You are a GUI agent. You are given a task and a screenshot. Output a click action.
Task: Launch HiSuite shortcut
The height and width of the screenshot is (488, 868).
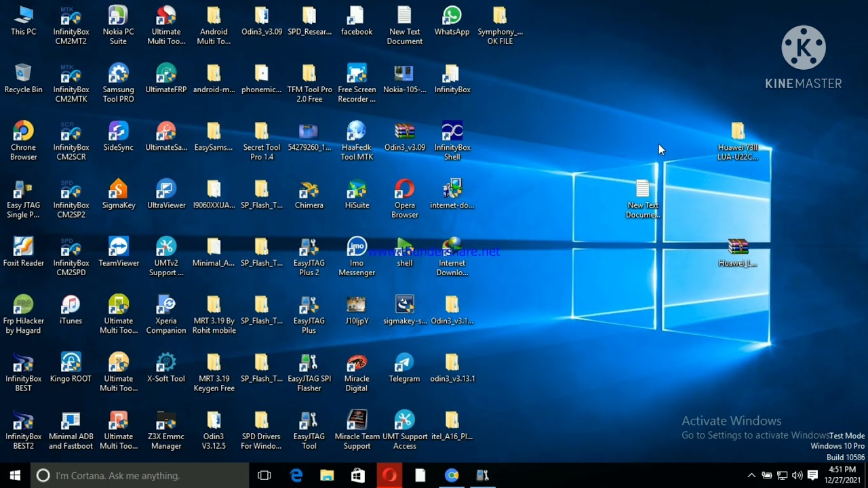tap(357, 195)
